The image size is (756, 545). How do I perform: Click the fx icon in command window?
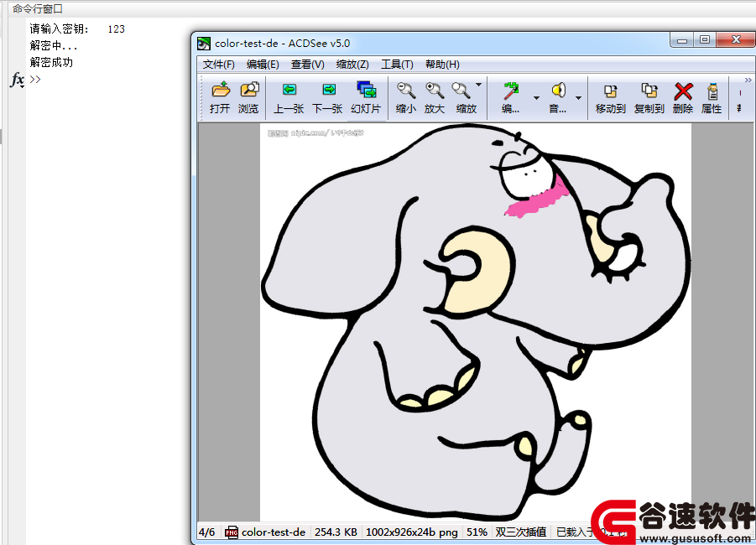pos(18,80)
